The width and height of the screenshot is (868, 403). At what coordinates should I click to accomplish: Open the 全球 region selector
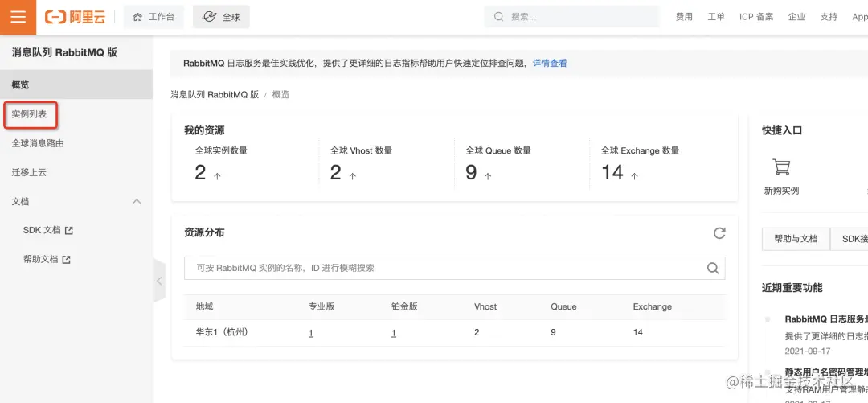tap(222, 17)
